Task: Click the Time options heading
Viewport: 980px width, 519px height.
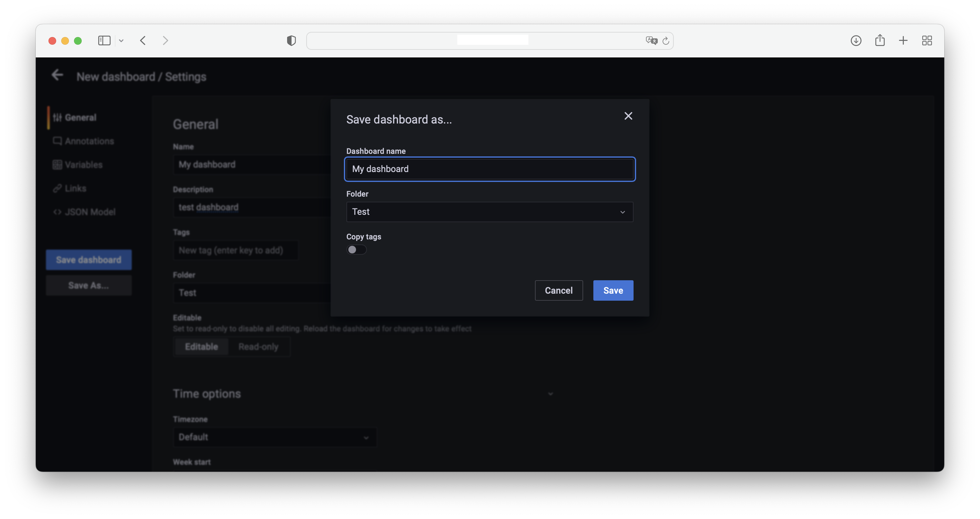Action: [207, 394]
